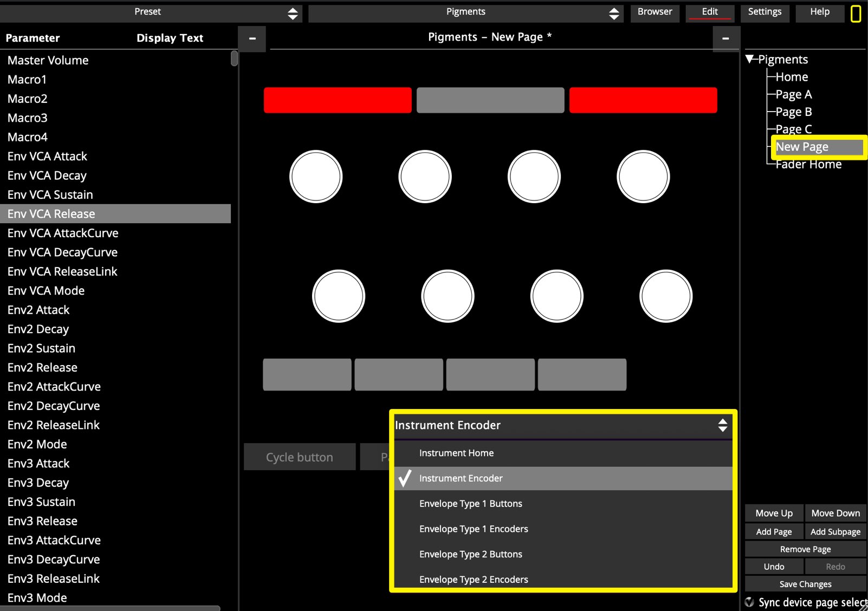
Task: Select Page A in the tree
Action: coord(793,94)
